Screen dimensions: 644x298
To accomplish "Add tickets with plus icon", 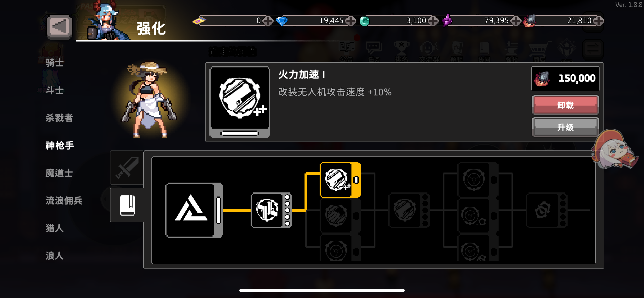I will [268, 21].
